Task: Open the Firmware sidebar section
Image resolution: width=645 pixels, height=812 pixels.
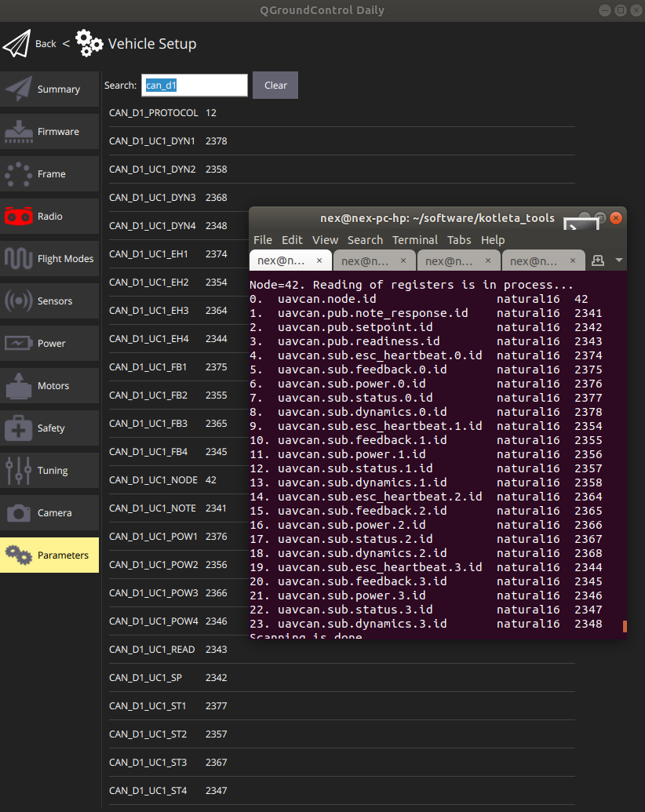Action: coord(49,132)
